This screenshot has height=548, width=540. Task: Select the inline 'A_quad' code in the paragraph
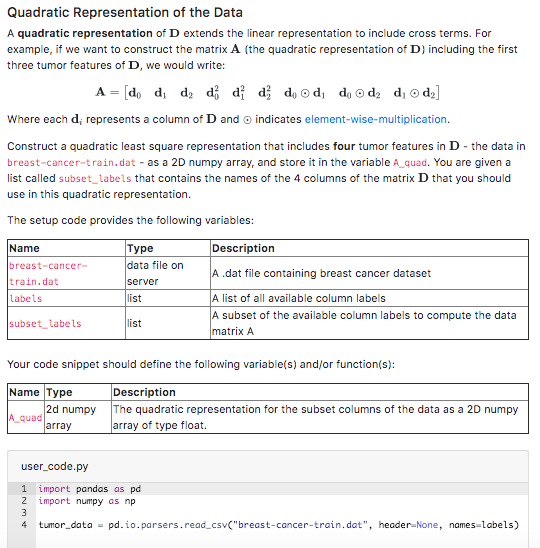pos(410,163)
